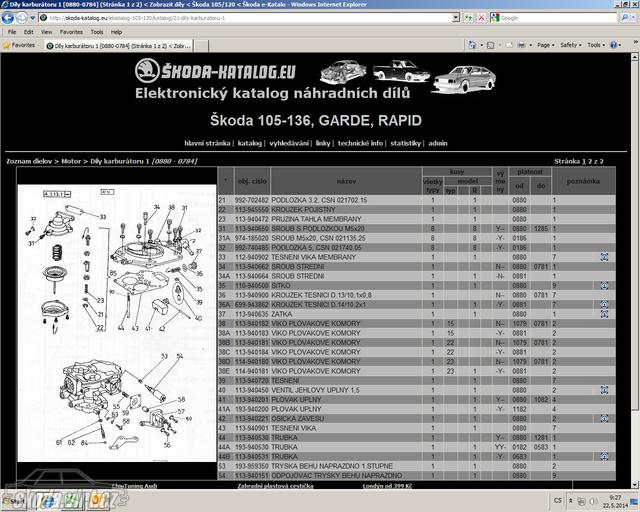Open the katalog navigation link

coord(249,143)
